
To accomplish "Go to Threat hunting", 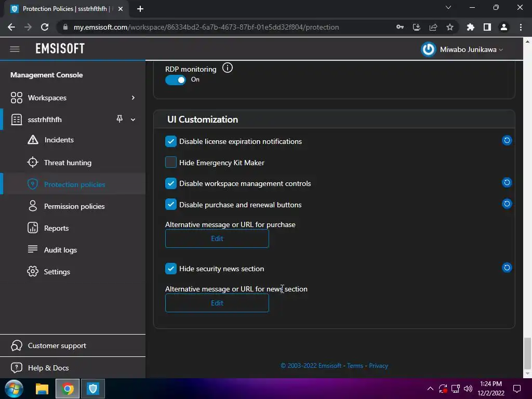I will (x=68, y=163).
